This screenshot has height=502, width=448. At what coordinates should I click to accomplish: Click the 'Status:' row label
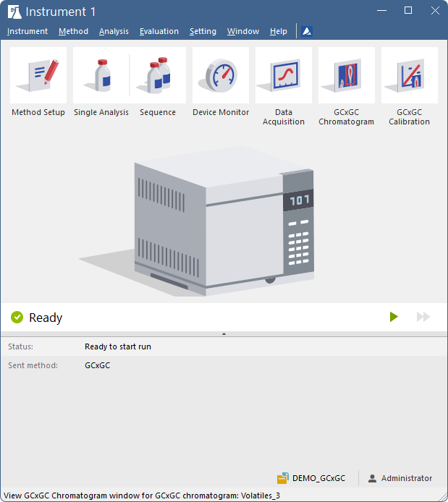(20, 346)
